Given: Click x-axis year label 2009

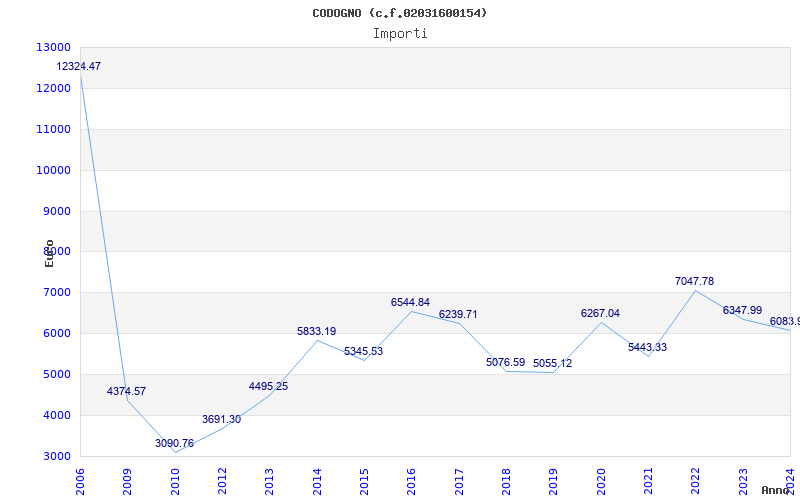Looking at the screenshot, I should (x=128, y=482).
